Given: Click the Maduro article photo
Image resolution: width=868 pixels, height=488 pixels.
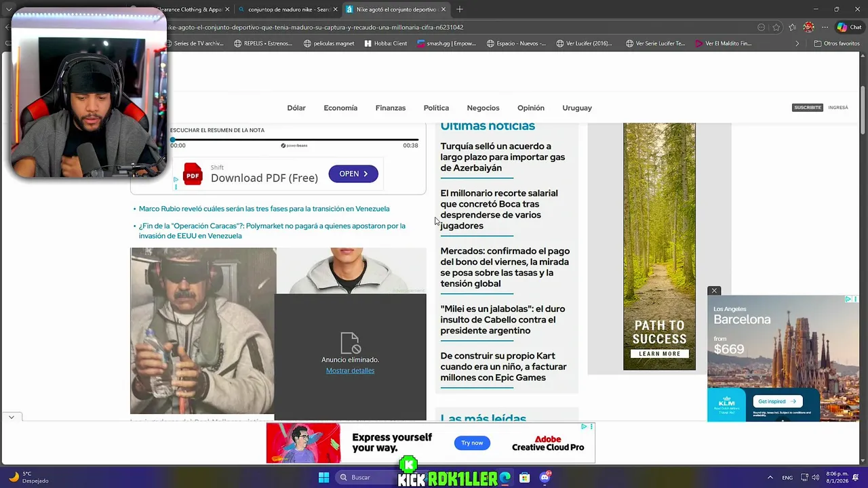Looking at the screenshot, I should pos(203,330).
